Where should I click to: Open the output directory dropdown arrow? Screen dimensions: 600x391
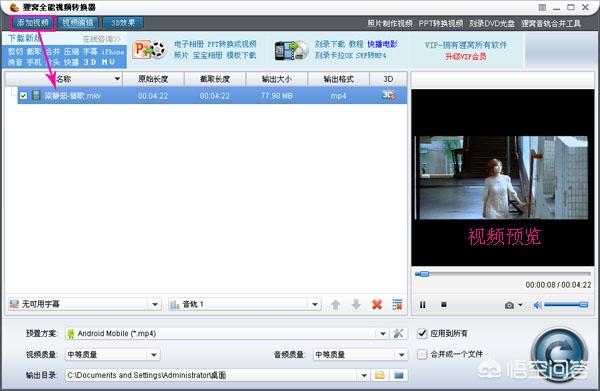(x=364, y=375)
